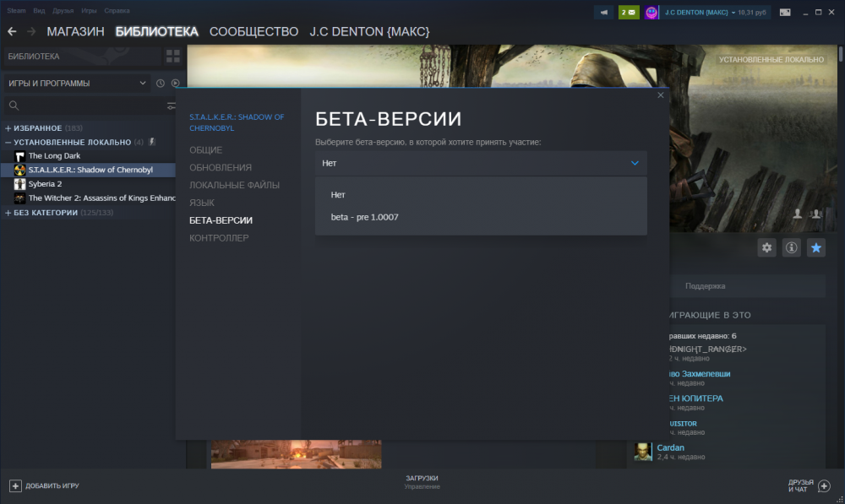
Task: Expand the Избранное category
Action: 8,128
